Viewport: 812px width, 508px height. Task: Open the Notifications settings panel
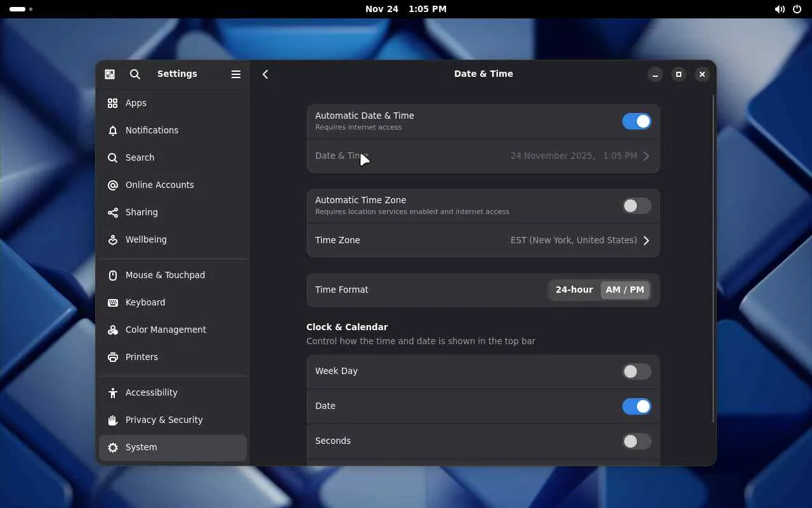[x=173, y=130]
